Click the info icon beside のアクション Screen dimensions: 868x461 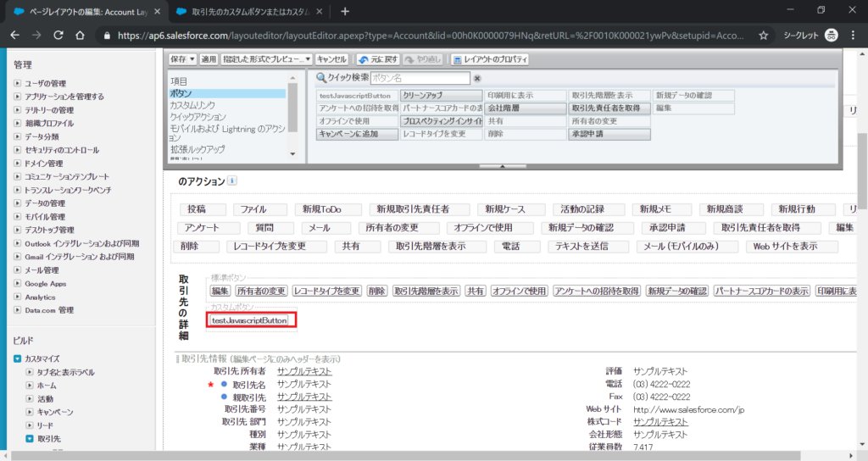coord(232,181)
